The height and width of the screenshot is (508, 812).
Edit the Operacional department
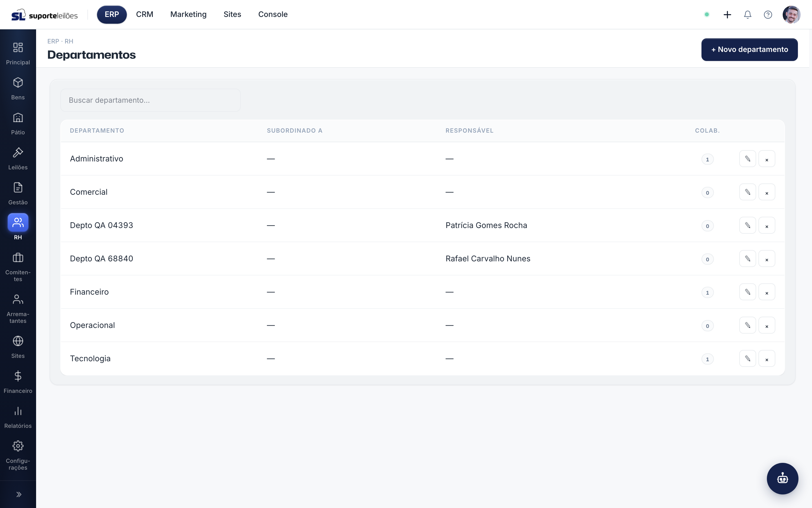[x=747, y=325]
